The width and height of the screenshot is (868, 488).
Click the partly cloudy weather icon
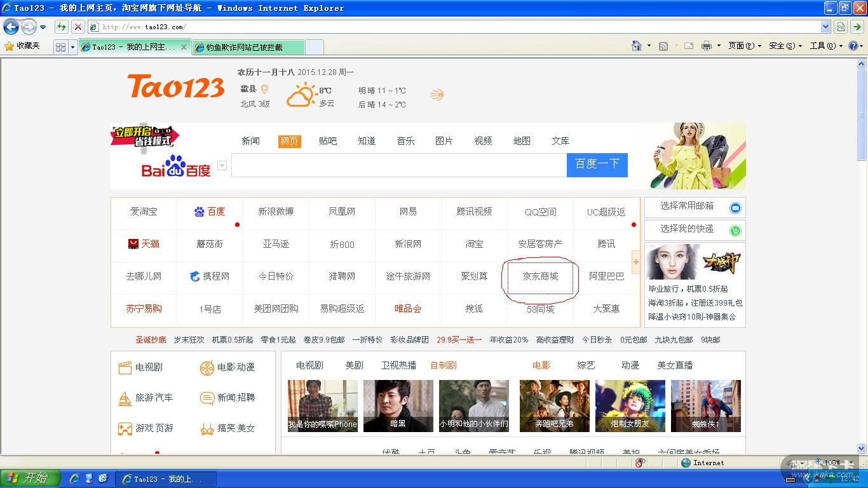pyautogui.click(x=301, y=95)
